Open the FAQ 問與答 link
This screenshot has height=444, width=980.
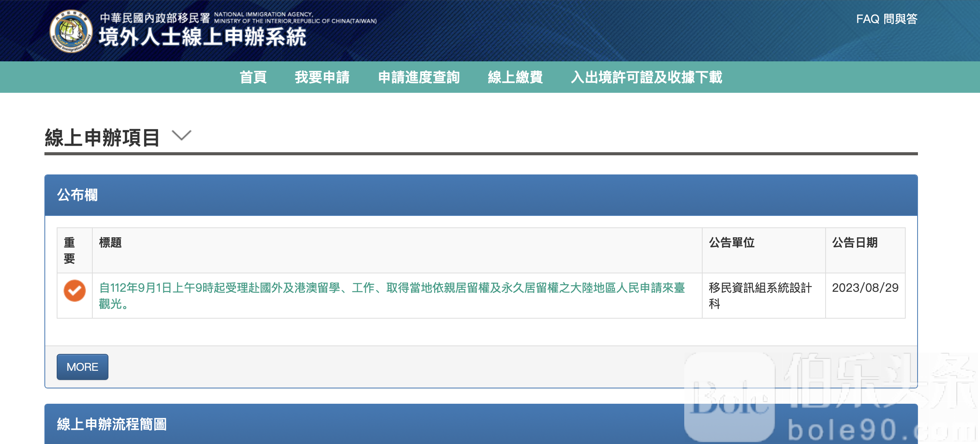tap(887, 19)
